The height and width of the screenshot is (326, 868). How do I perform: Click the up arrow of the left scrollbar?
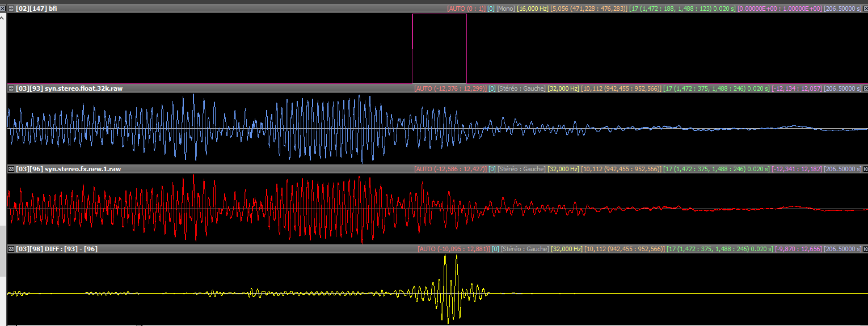[3, 17]
